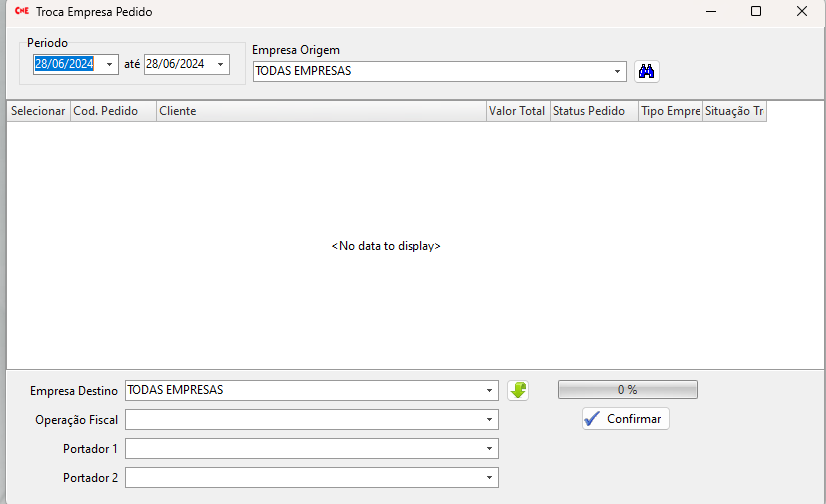Open the start date dropdown calendar
Screen dimensions: 826x504
click(109, 65)
